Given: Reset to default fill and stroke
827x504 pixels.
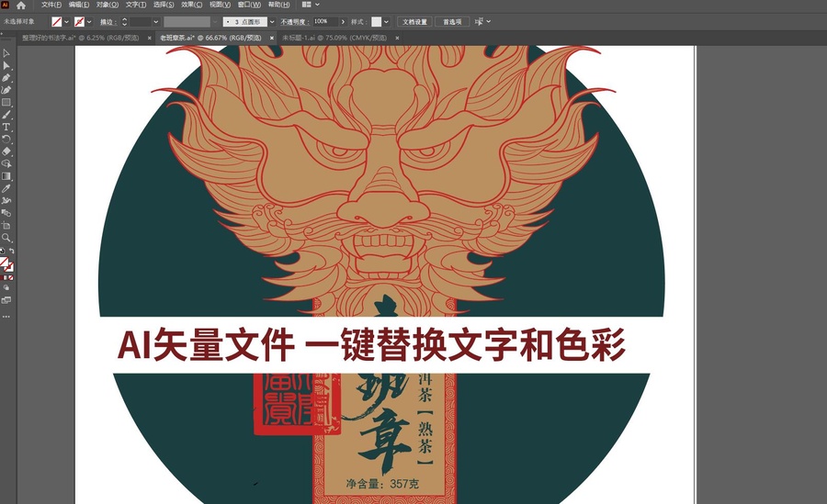Looking at the screenshot, I should (x=2, y=251).
